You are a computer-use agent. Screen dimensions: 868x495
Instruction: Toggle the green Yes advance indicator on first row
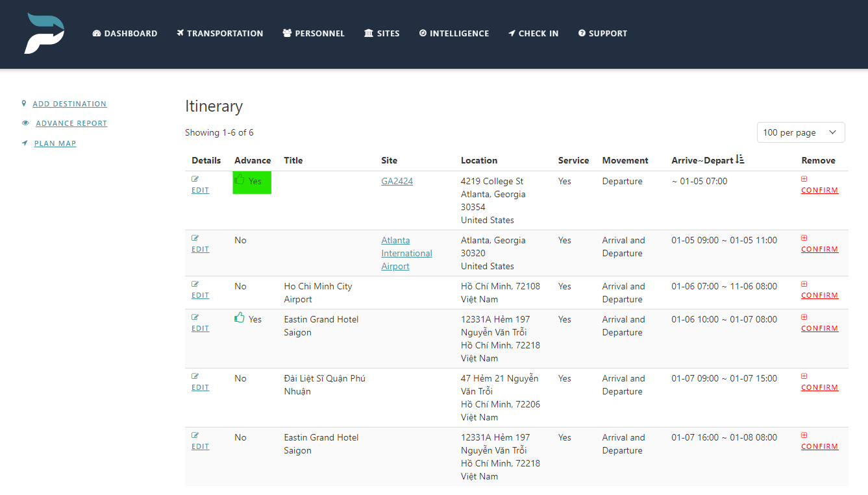click(251, 182)
